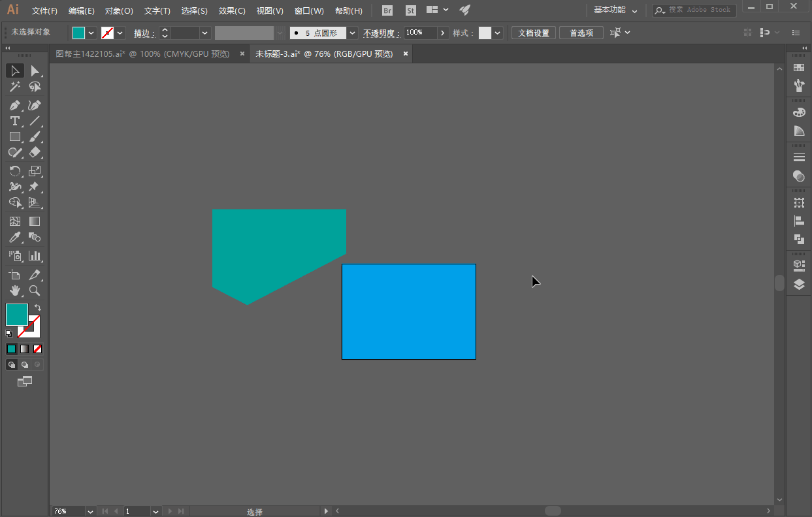
Task: Select the Eraser tool
Action: pyautogui.click(x=35, y=152)
